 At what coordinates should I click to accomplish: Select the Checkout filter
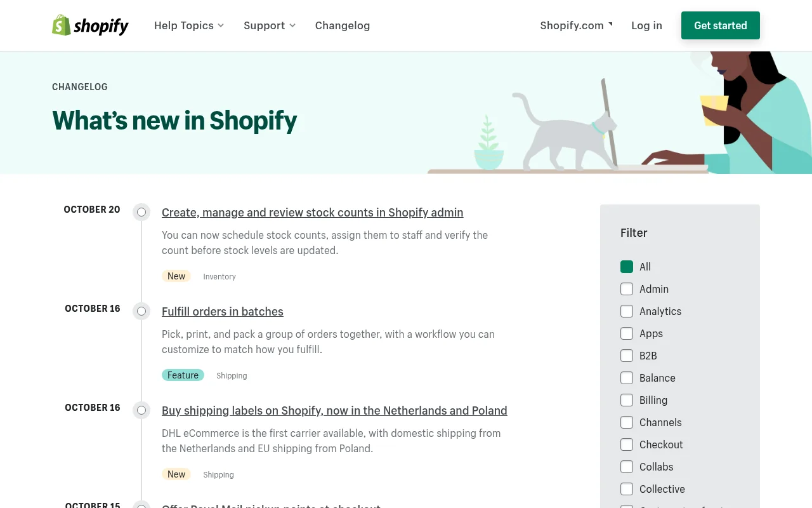[x=627, y=444]
